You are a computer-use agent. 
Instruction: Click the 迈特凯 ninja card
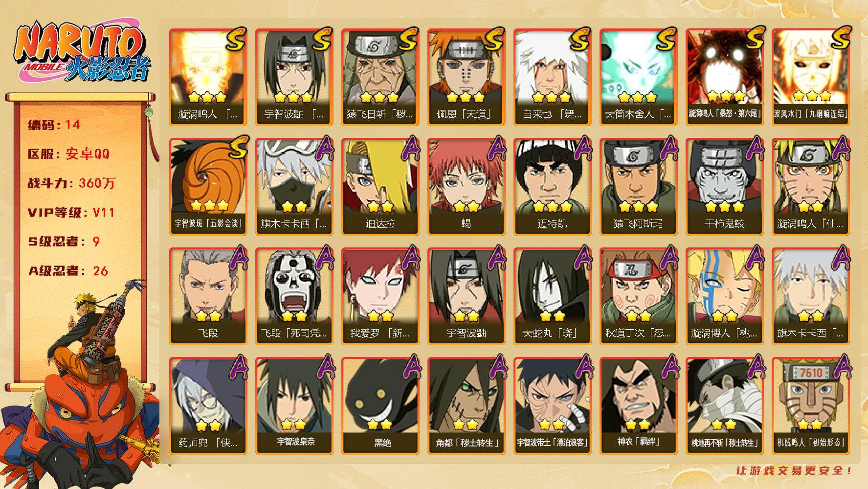[552, 187]
